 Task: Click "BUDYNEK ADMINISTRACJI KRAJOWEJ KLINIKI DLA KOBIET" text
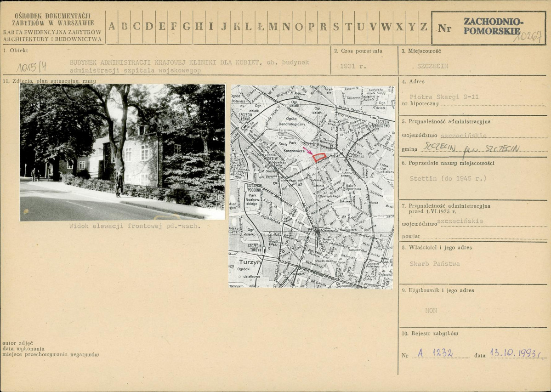click(165, 62)
